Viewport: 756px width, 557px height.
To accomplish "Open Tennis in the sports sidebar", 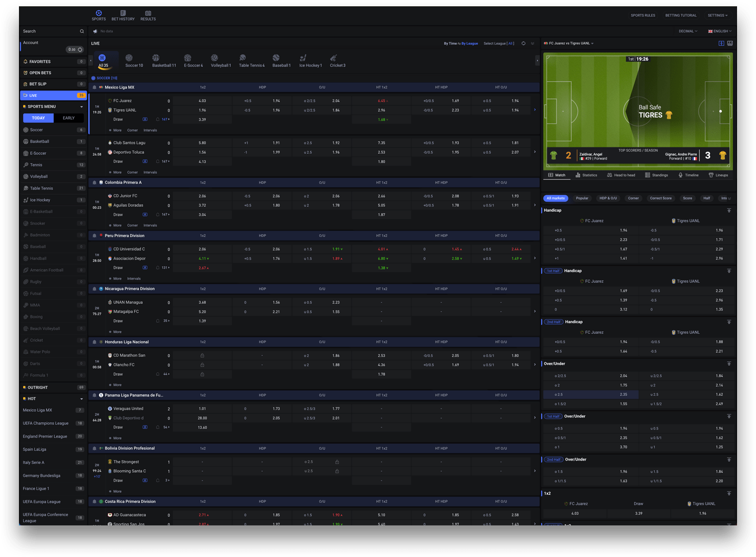I will point(53,165).
